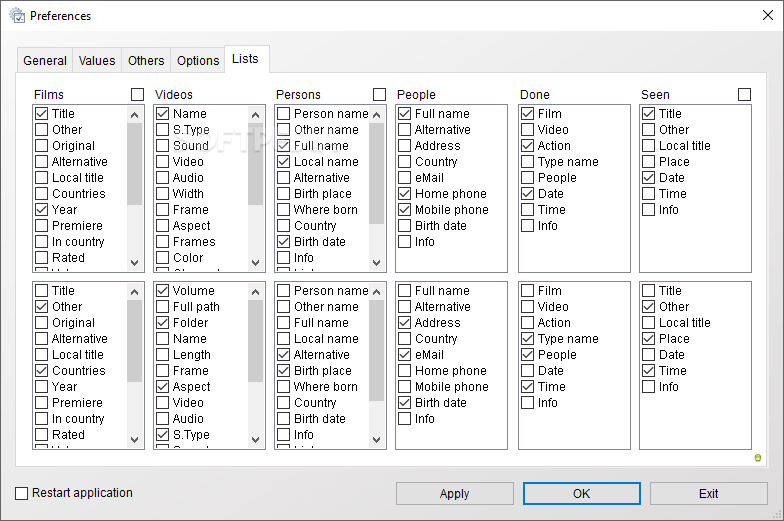Toggle the Persons header checkbox
The image size is (784, 521).
click(380, 94)
